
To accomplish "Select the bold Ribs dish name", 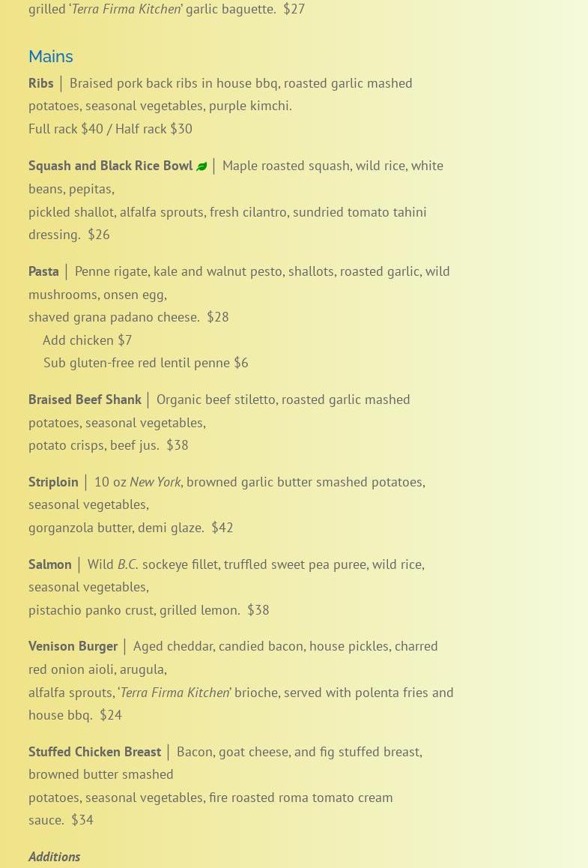I will (x=41, y=83).
